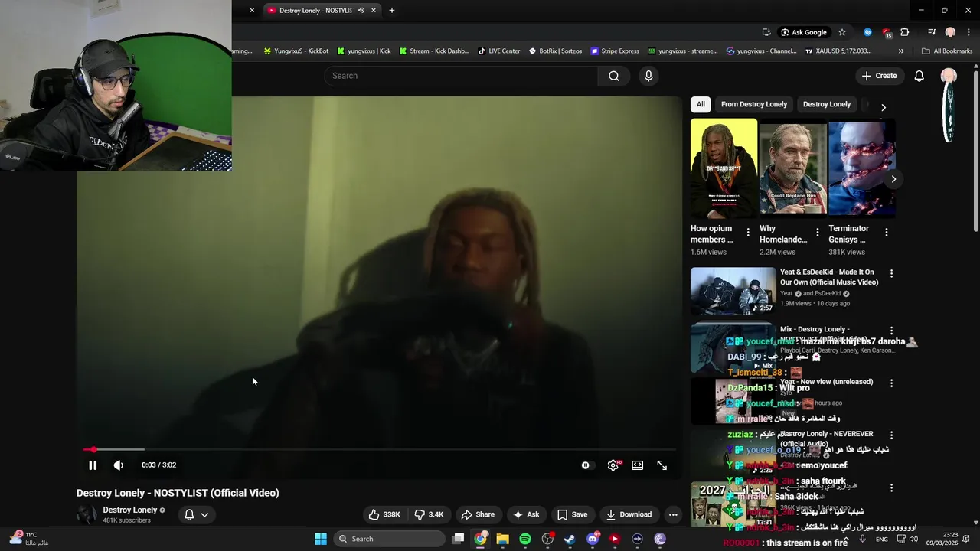The image size is (980, 551).
Task: Open options for Yeat & EsDeeKid video
Action: tap(891, 273)
